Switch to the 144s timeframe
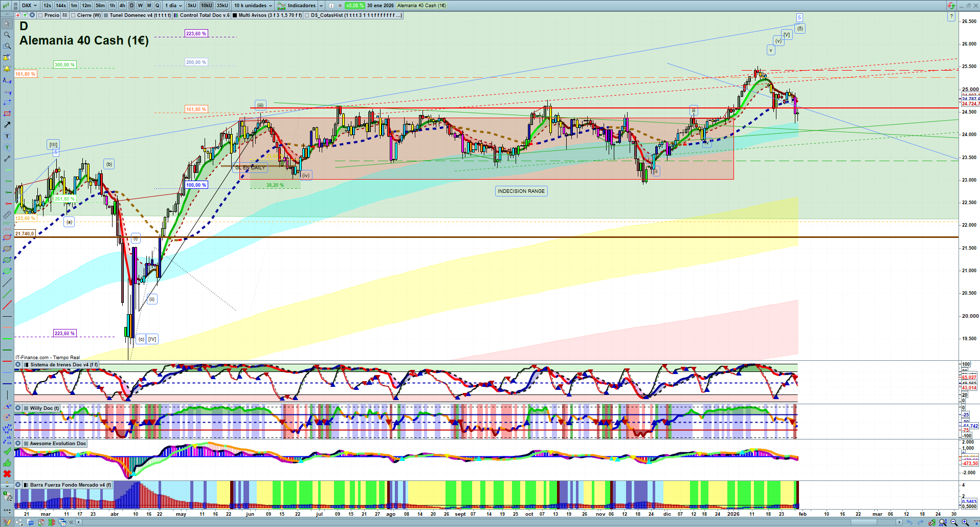Screen dimensions: 980x527 (x=61, y=6)
